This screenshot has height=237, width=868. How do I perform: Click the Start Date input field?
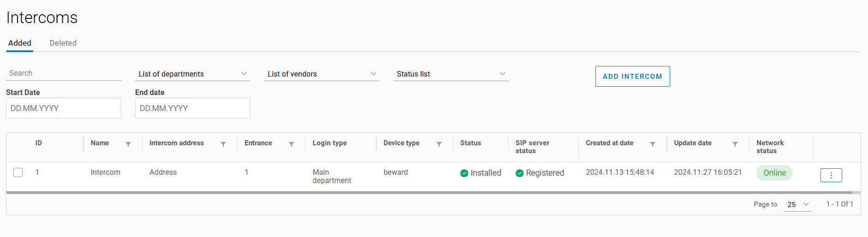tap(64, 108)
